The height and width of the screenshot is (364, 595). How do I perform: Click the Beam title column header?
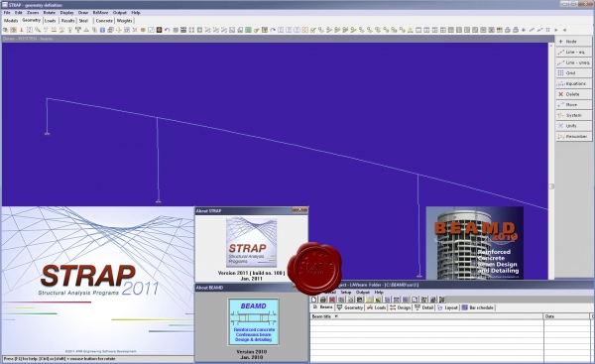426,316
